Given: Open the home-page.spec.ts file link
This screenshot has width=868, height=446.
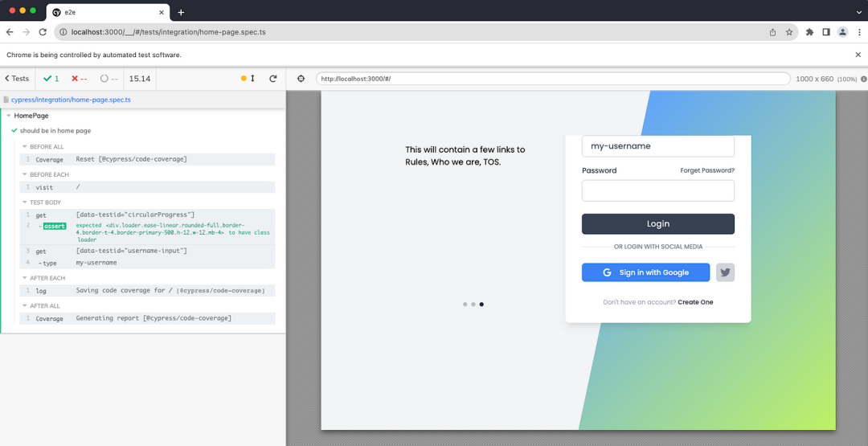Looking at the screenshot, I should tap(71, 100).
